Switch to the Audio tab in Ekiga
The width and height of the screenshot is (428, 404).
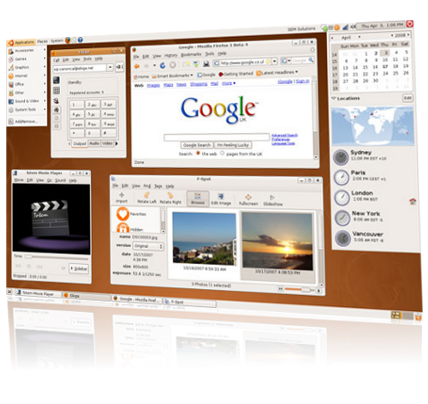click(94, 143)
